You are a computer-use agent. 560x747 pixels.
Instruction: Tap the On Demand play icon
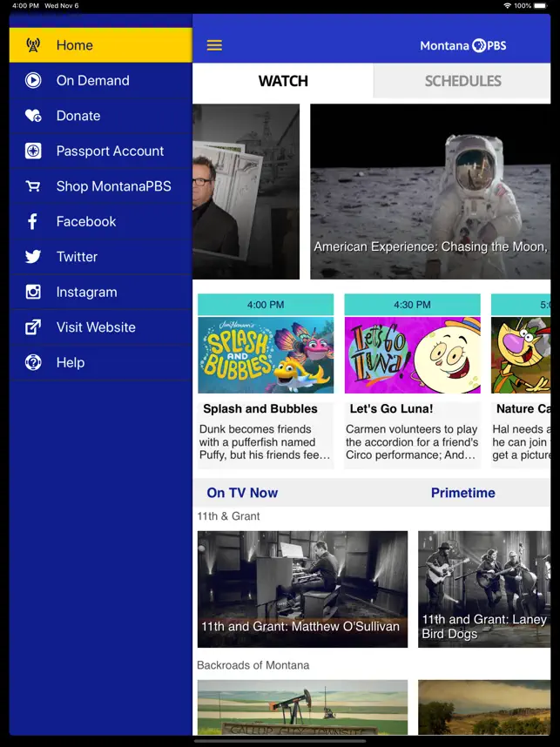pos(33,80)
